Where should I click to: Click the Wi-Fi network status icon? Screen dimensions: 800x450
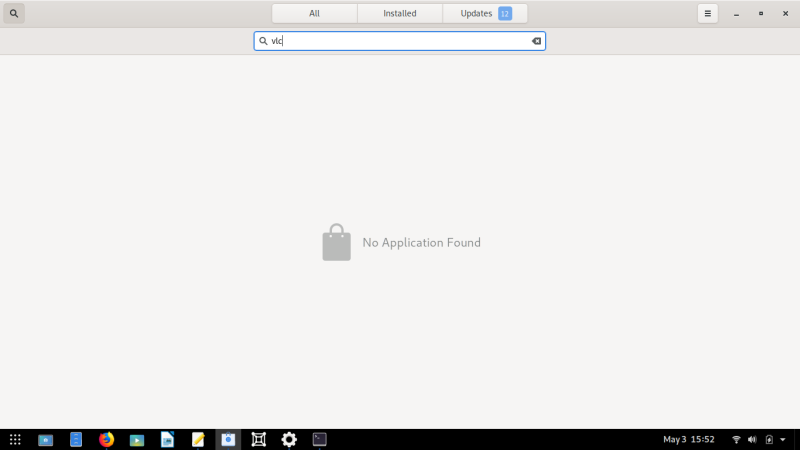click(x=736, y=439)
